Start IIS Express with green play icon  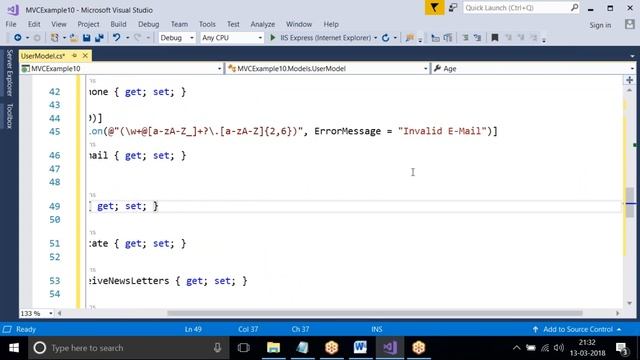pos(273,38)
